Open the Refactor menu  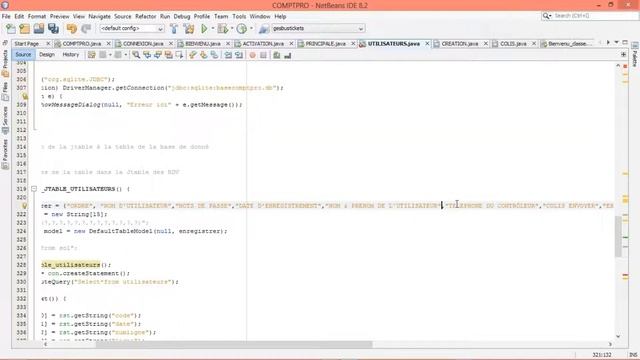(x=146, y=16)
